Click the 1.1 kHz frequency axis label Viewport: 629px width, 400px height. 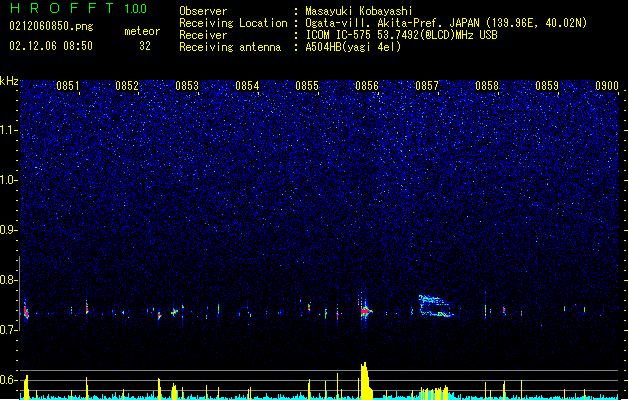[9, 130]
